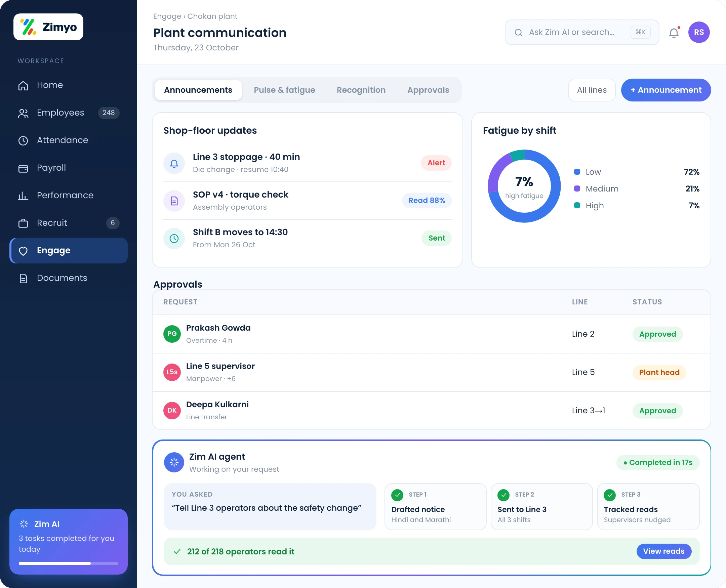Click the Step 3 Tracked reads card
The image size is (726, 588).
[x=648, y=506]
